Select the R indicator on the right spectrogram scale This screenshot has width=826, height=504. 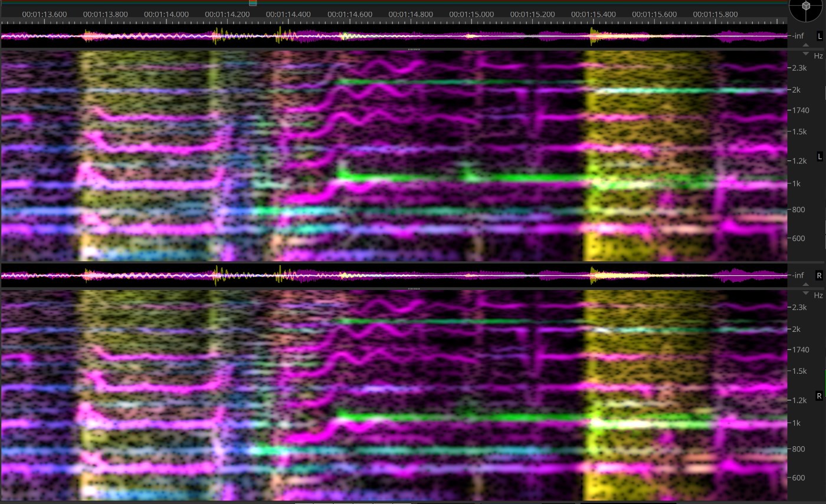click(x=820, y=396)
